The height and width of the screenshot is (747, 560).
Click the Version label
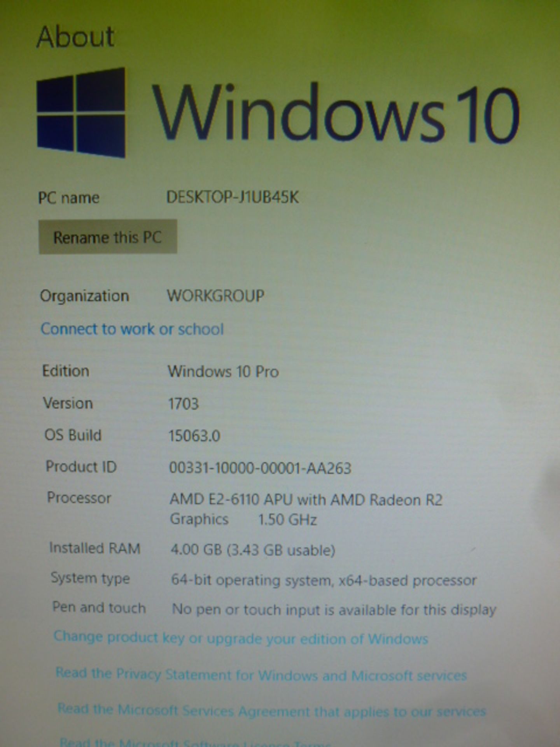pos(68,403)
